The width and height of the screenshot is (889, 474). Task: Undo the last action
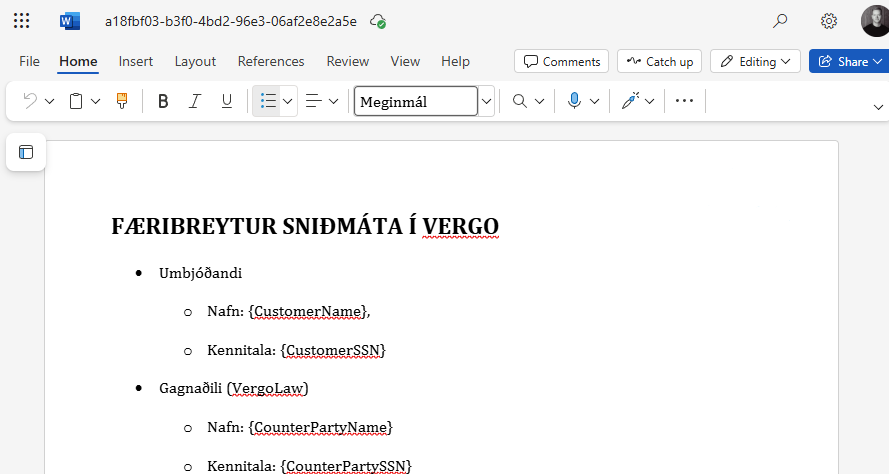30,101
